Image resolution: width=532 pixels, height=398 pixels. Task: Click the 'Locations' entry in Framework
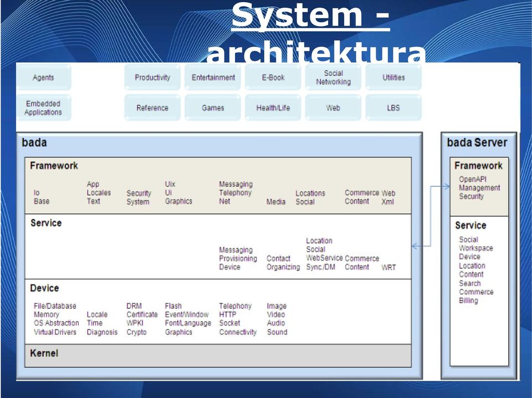[x=310, y=193]
